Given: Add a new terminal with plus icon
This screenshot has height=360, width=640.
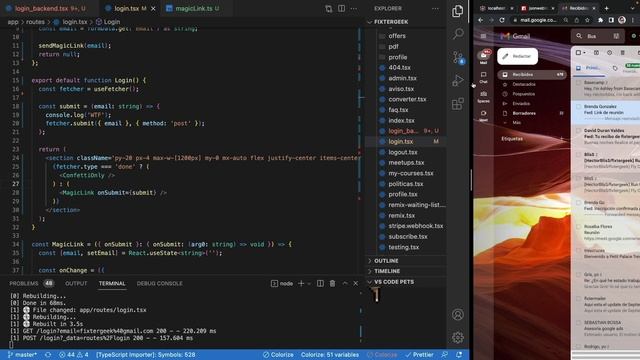Looking at the screenshot, I should coord(301,283).
